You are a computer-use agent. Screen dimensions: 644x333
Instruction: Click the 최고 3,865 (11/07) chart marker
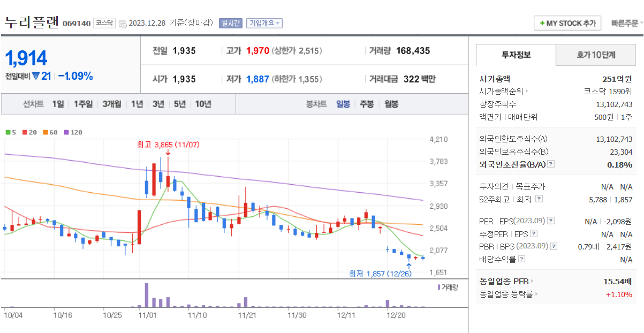pos(168,145)
